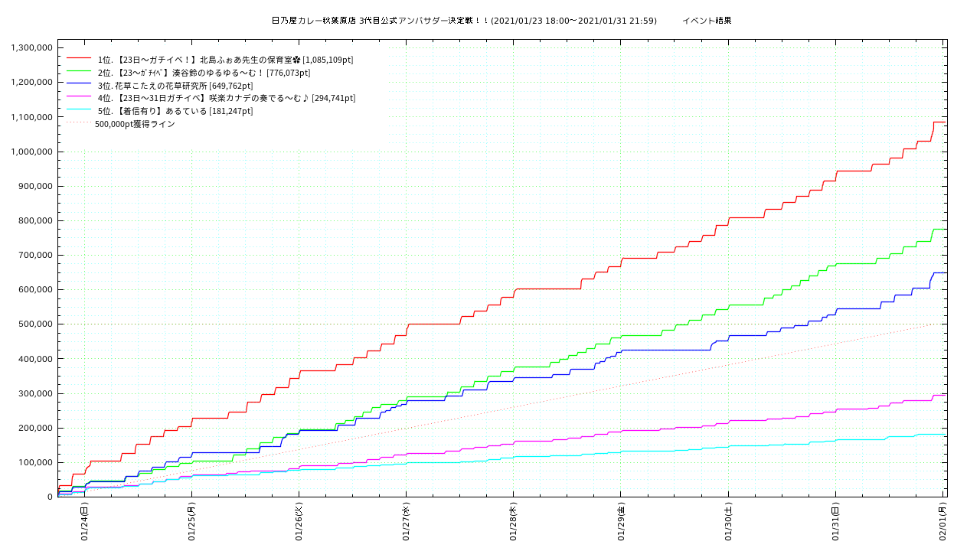980x551 pixels.
Task: Click the 500,000pt獲得ライン legend label
Action: click(x=135, y=124)
